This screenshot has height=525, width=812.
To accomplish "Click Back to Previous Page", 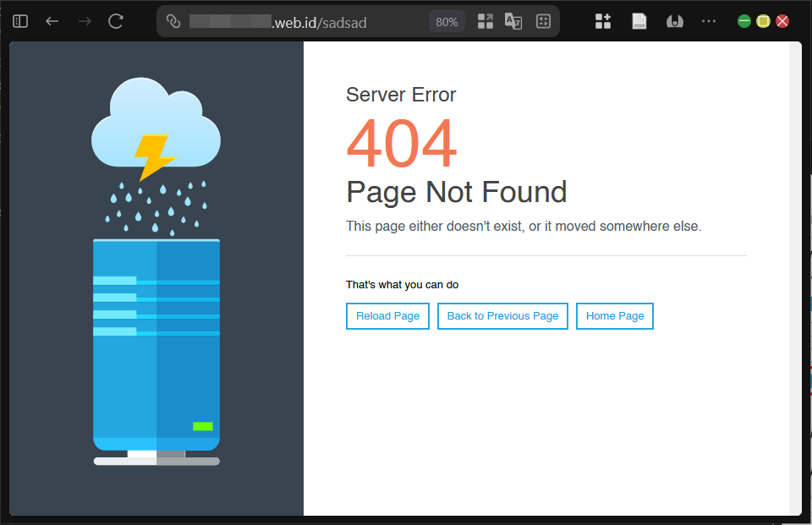I will [x=502, y=316].
